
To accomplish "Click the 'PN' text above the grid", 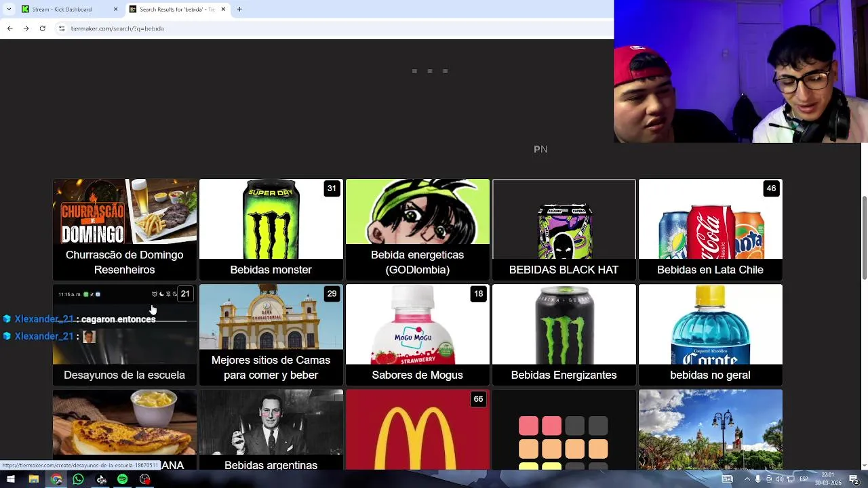I will [x=540, y=149].
